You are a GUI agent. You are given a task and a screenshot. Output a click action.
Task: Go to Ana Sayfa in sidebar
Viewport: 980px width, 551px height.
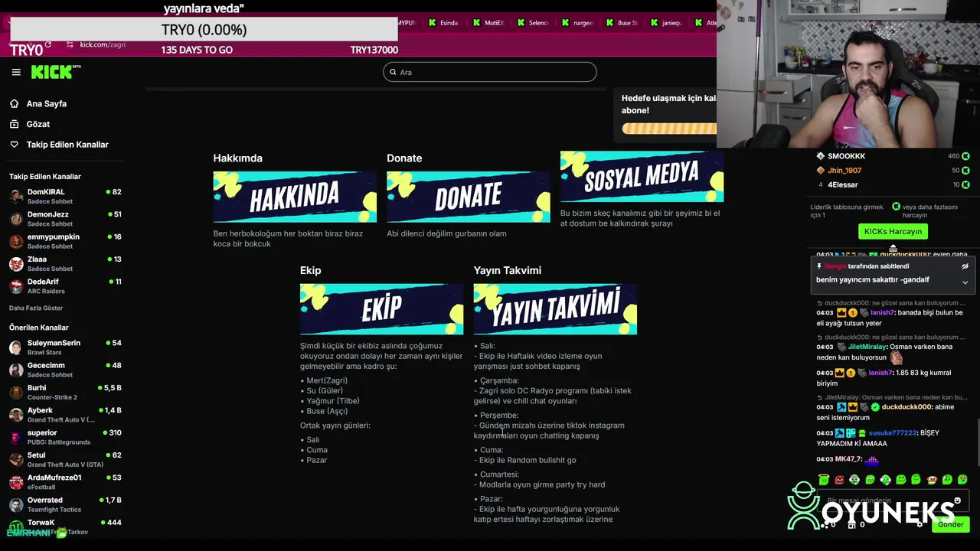click(x=46, y=103)
